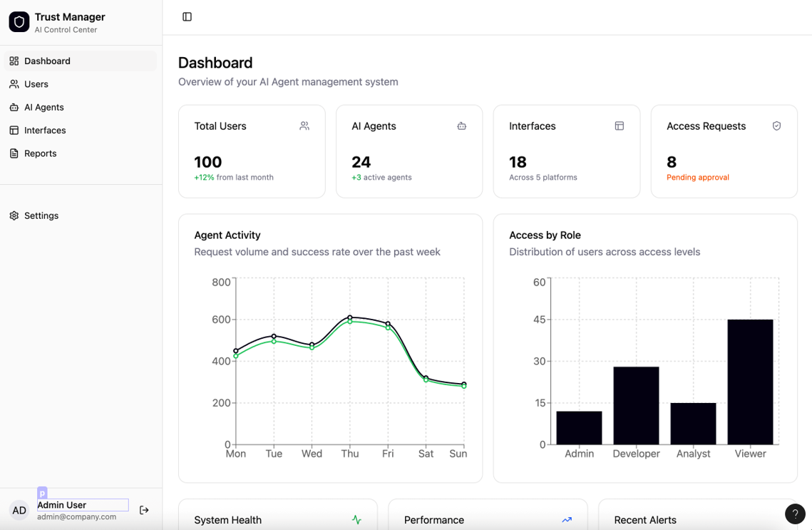
Task: Click the pulse icon on System Health card
Action: (356, 520)
